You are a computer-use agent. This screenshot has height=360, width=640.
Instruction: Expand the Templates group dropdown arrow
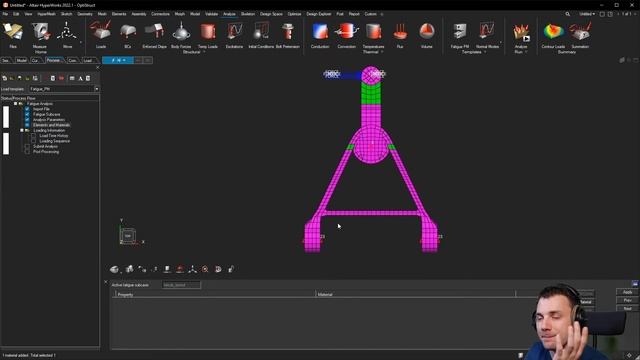485,52
